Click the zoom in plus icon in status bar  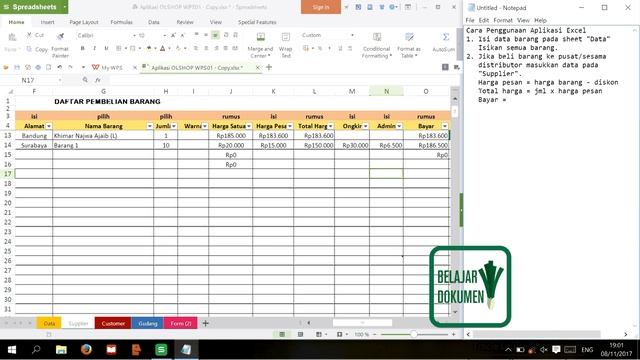(453, 334)
